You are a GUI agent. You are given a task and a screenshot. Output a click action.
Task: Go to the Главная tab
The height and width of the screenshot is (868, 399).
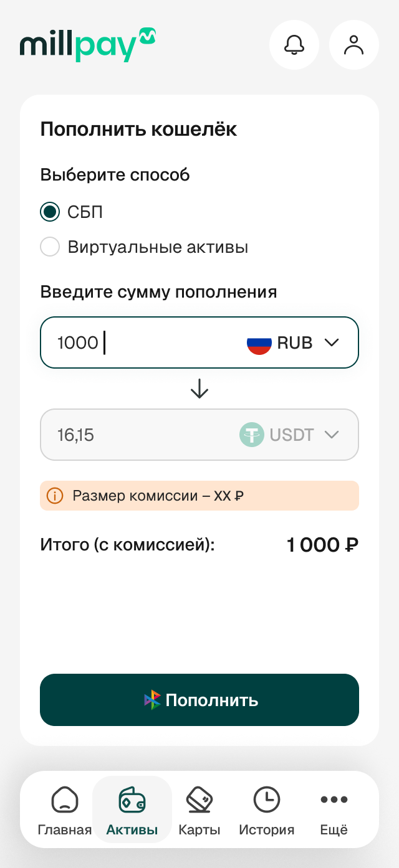(x=65, y=810)
